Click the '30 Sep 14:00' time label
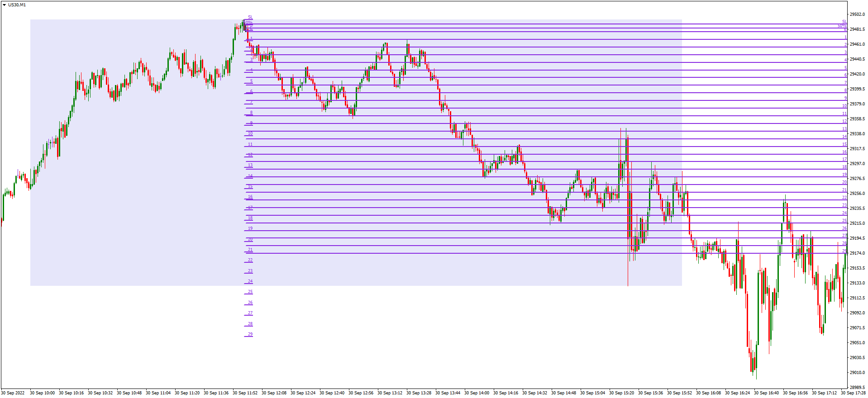This screenshot has height=398, width=868. point(477,393)
